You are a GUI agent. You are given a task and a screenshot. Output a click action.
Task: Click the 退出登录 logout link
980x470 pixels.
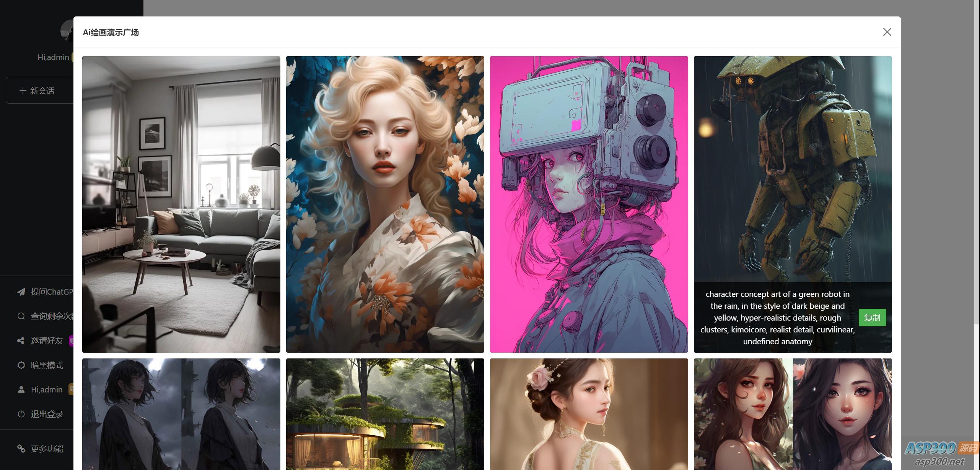(x=47, y=414)
